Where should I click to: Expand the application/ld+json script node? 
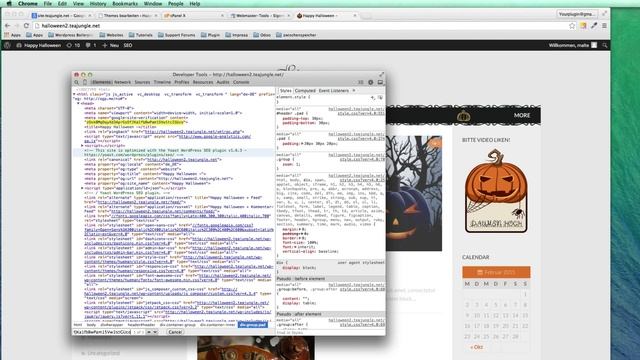tap(82, 188)
